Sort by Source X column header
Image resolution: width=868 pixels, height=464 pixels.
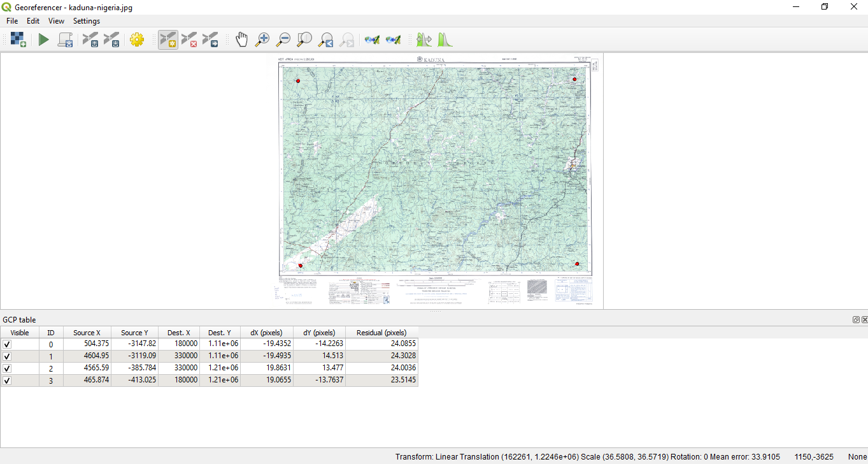(x=87, y=333)
